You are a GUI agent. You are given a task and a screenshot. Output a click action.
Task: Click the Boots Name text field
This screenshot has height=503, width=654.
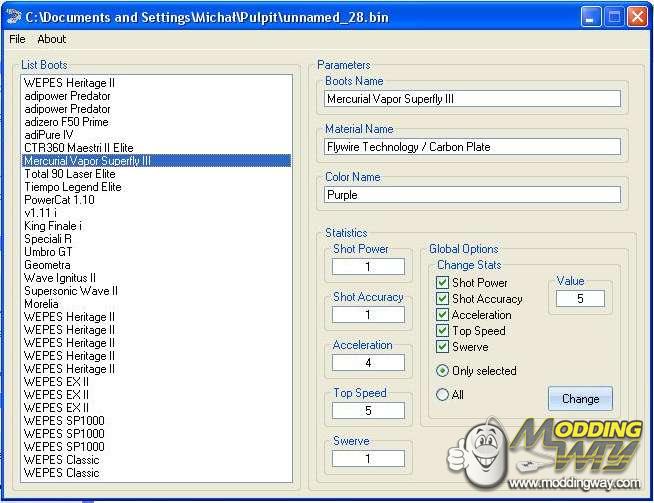[x=472, y=99]
